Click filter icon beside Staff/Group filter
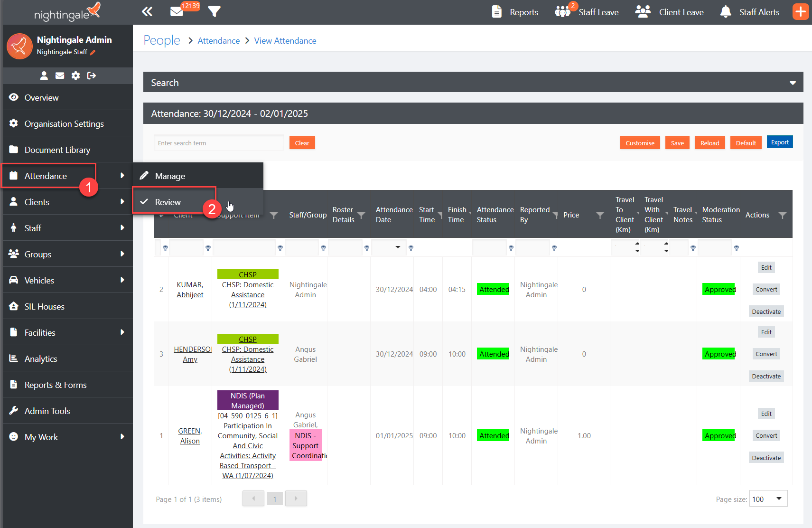The width and height of the screenshot is (812, 528). pyautogui.click(x=323, y=248)
